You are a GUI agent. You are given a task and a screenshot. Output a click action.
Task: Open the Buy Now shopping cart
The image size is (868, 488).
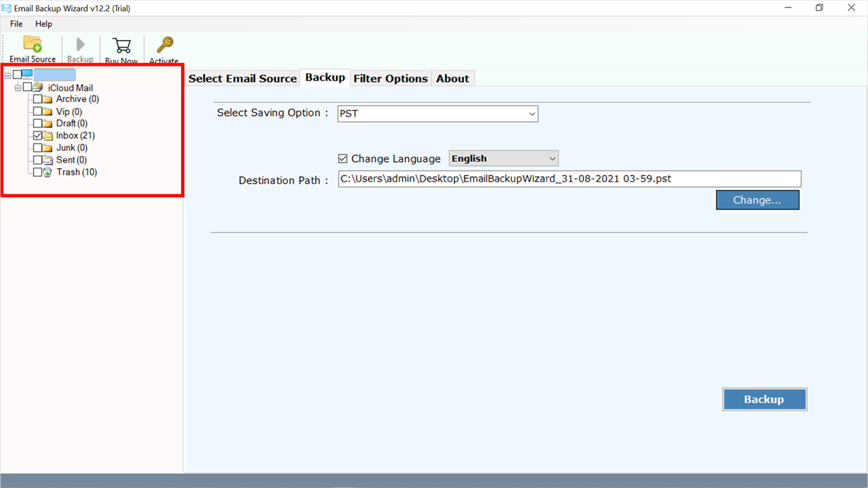(x=122, y=45)
